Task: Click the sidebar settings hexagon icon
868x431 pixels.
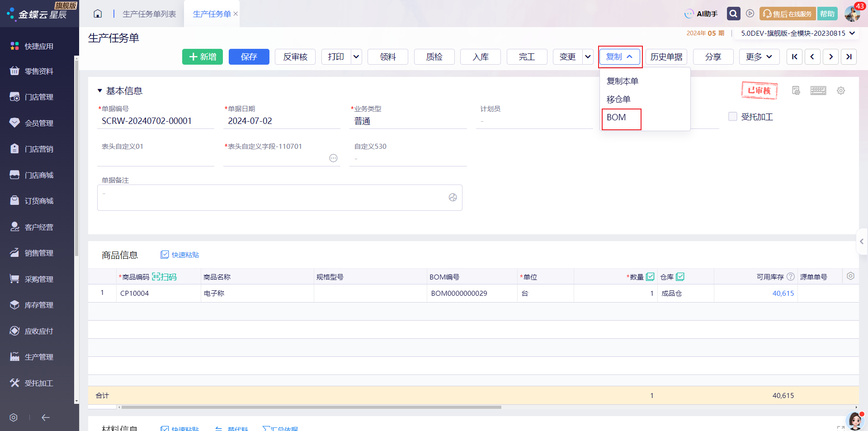Action: coord(14,417)
